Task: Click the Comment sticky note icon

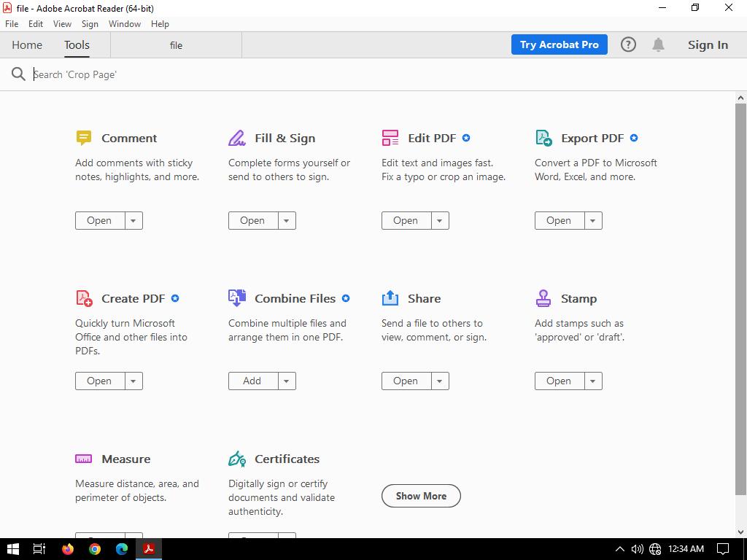Action: click(x=84, y=138)
